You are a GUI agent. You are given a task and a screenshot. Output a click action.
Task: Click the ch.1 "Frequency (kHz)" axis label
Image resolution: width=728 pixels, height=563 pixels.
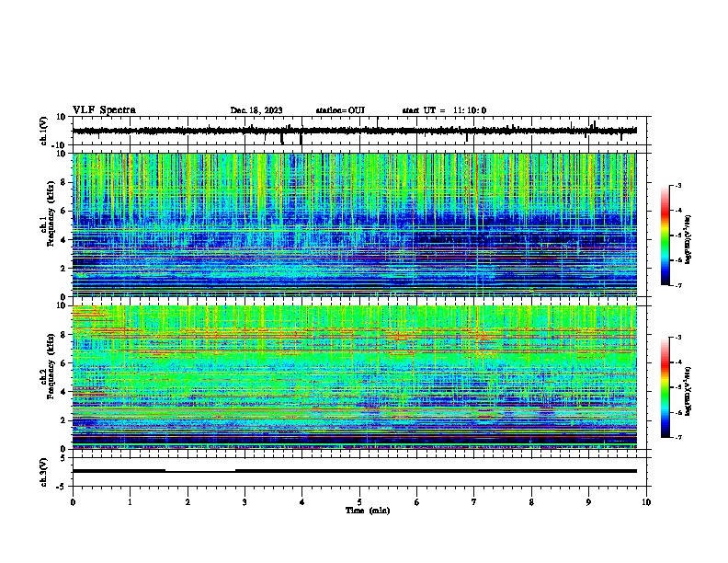[51, 213]
